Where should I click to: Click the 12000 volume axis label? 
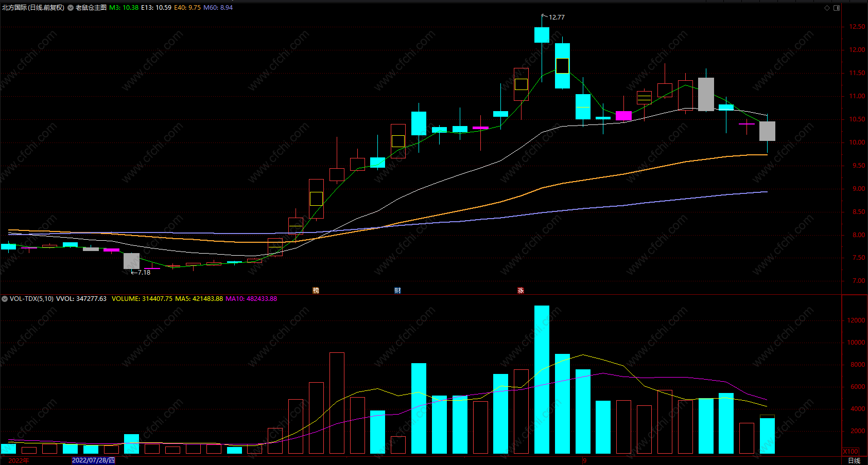tap(856, 320)
